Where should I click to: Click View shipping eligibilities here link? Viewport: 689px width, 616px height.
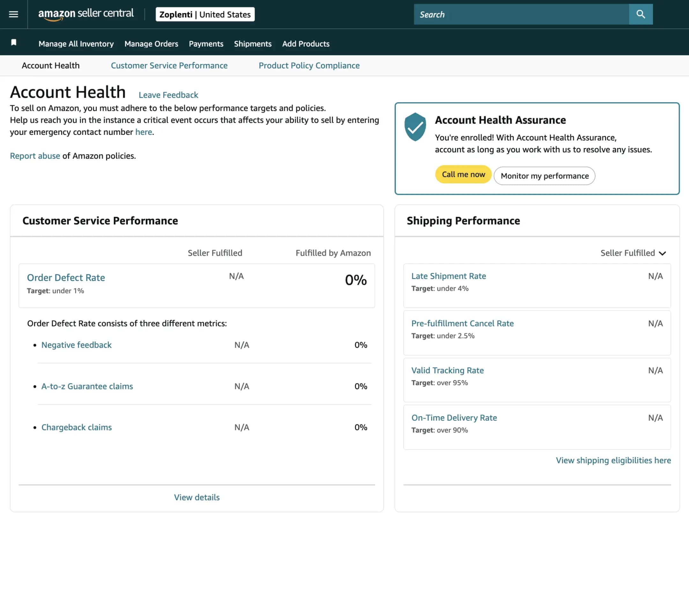613,460
